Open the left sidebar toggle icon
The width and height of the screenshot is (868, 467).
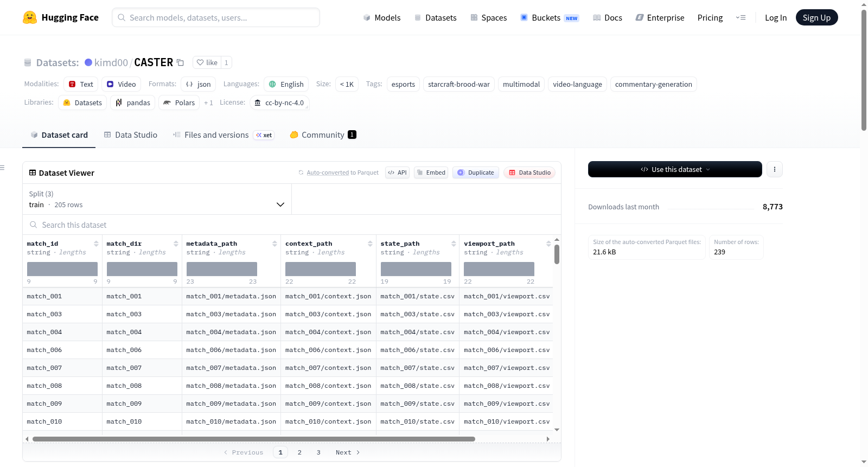coord(2,168)
